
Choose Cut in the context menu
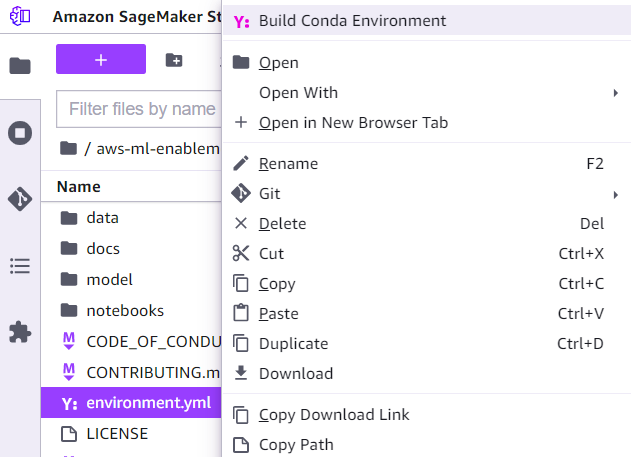click(427, 254)
